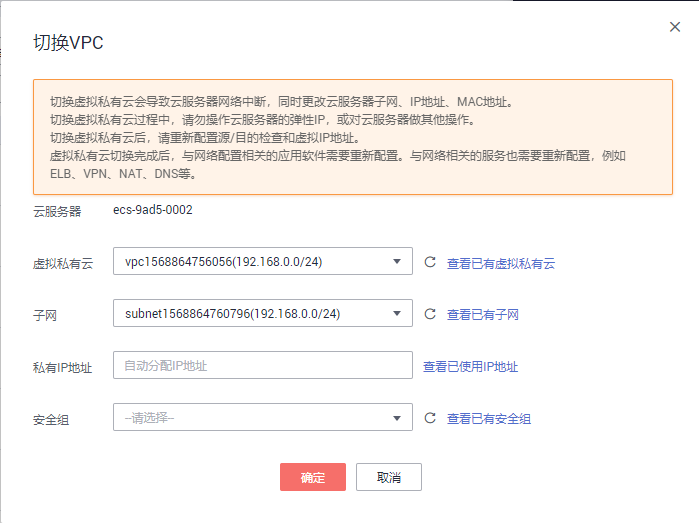This screenshot has width=699, height=523.
Task: Click the 云服务器 label
Action: (57, 211)
